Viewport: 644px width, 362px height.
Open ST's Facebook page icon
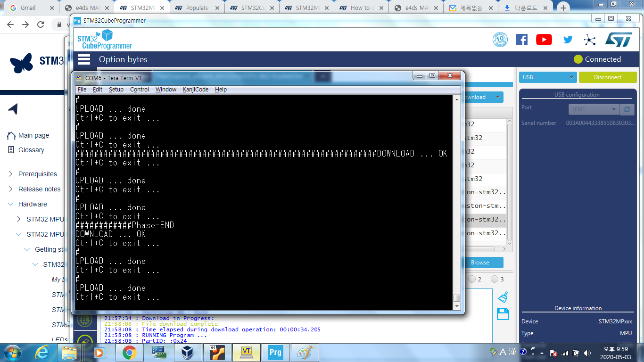(522, 40)
